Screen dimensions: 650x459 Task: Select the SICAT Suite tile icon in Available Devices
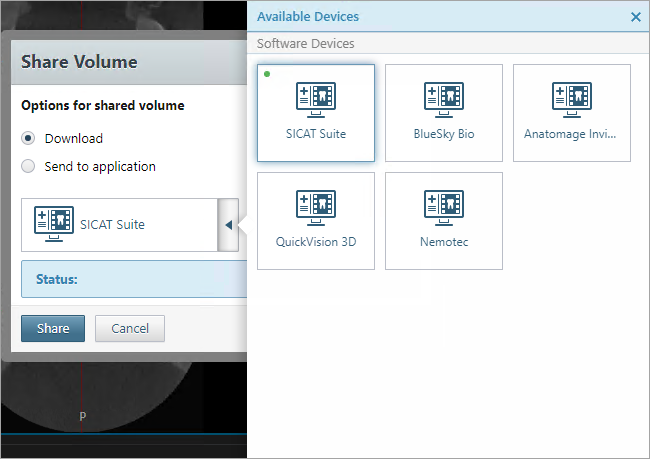pos(316,100)
